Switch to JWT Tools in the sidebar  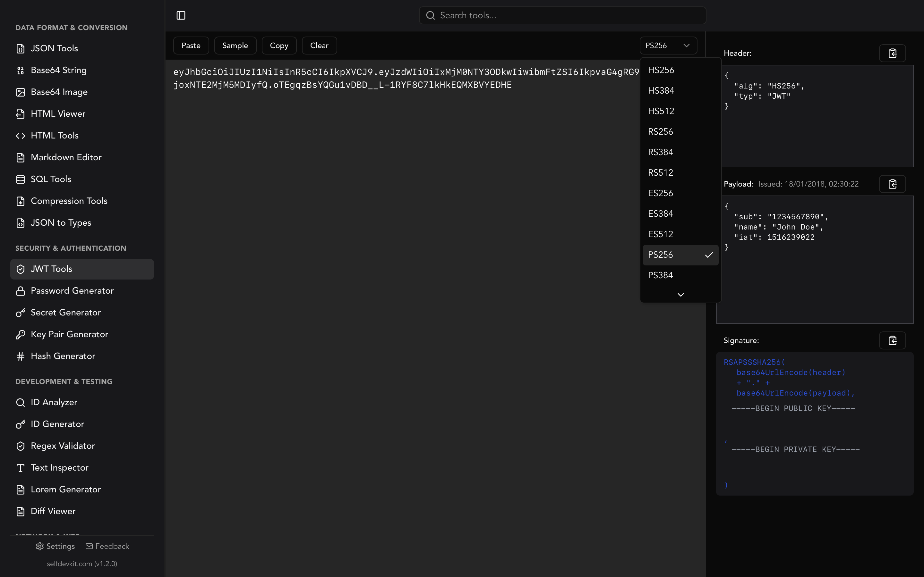click(52, 269)
